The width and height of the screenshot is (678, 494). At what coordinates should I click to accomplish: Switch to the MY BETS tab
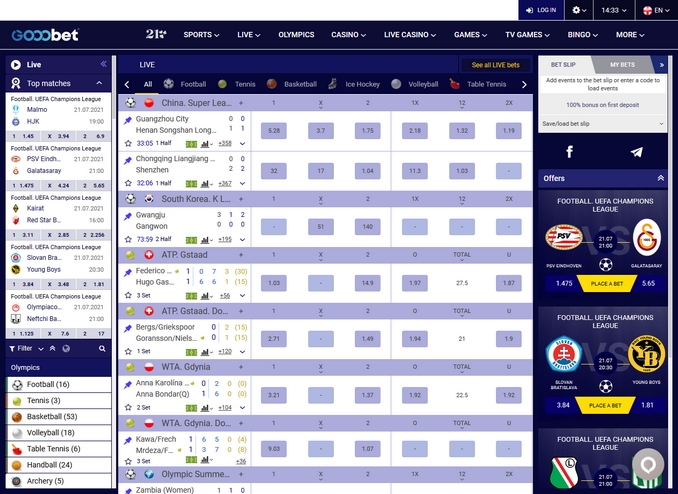622,64
